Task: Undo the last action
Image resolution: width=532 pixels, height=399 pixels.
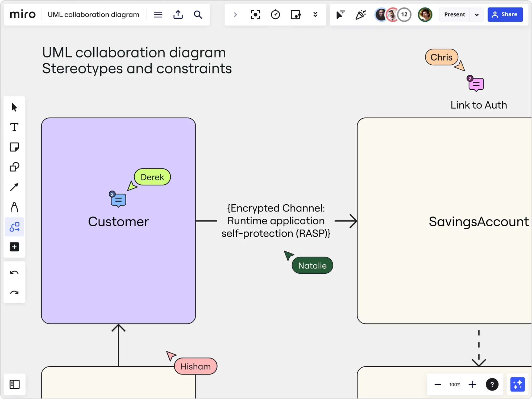Action: pyautogui.click(x=14, y=273)
